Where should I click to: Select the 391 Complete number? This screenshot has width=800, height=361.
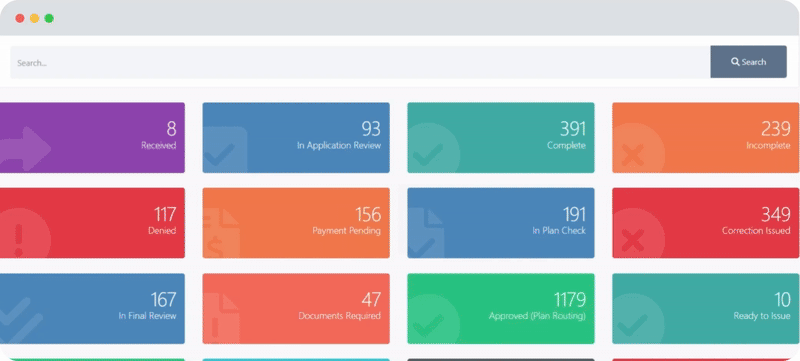572,128
